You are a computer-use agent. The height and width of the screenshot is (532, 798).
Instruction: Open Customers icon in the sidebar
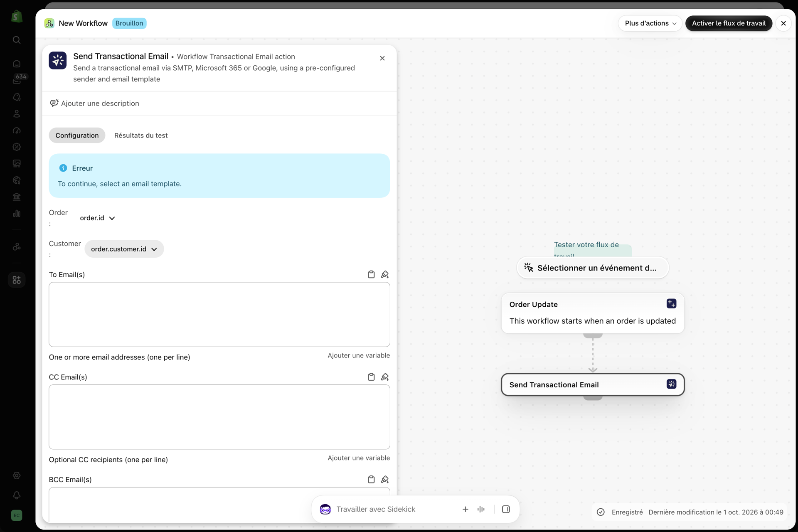(17, 113)
